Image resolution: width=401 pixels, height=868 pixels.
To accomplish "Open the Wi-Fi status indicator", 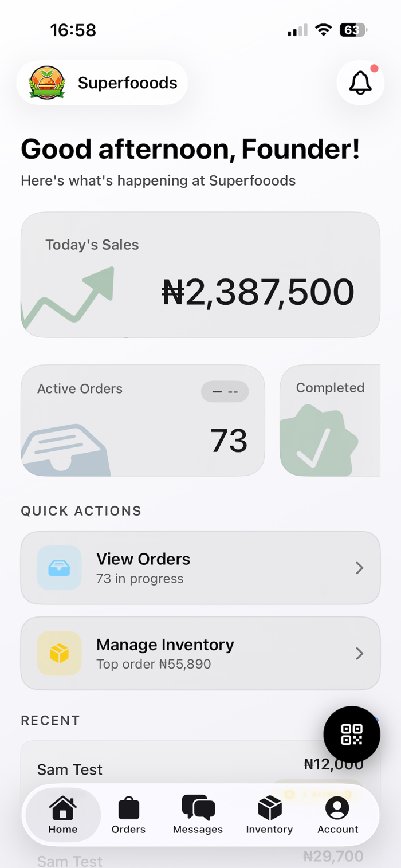I will 324,30.
